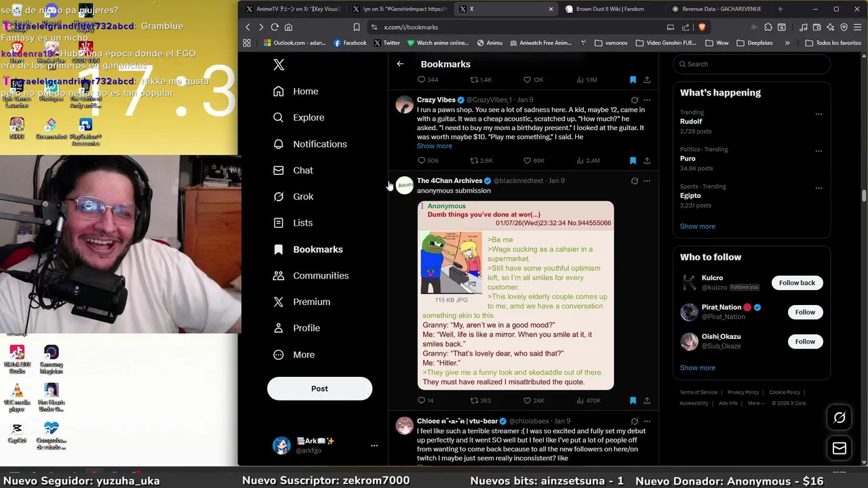Follow back Kulcro
This screenshot has height=488, width=868.
coord(797,283)
